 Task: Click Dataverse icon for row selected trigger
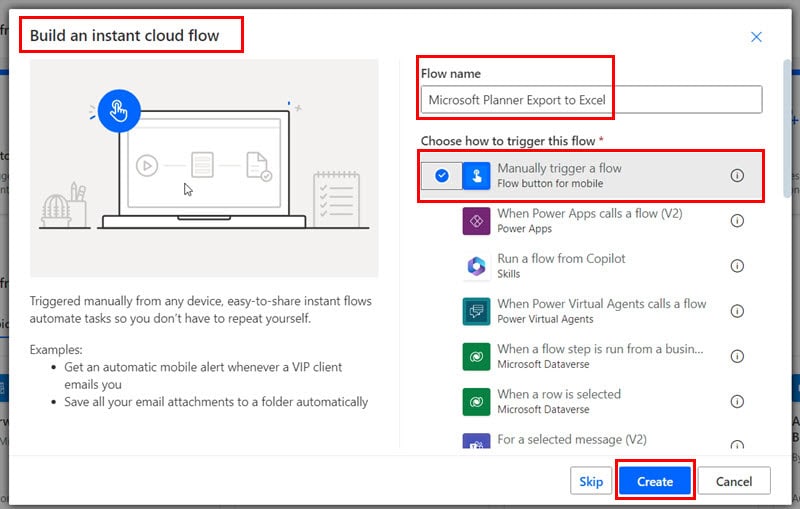tap(476, 401)
